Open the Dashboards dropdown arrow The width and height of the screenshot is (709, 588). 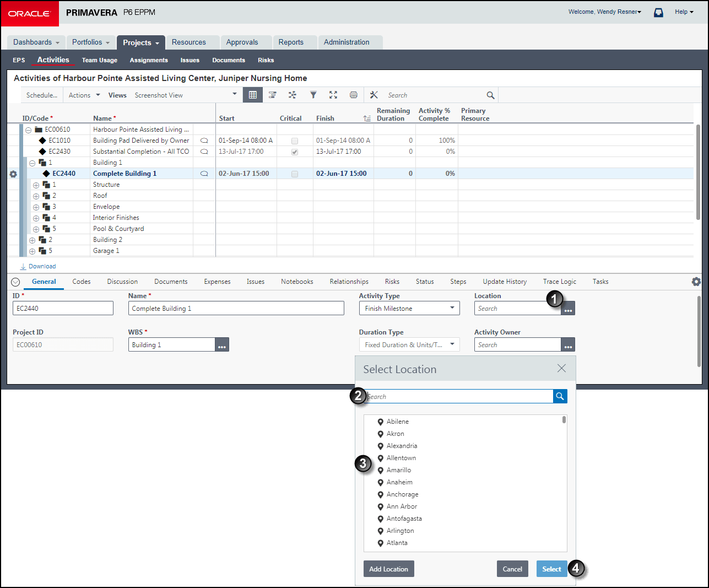[57, 42]
